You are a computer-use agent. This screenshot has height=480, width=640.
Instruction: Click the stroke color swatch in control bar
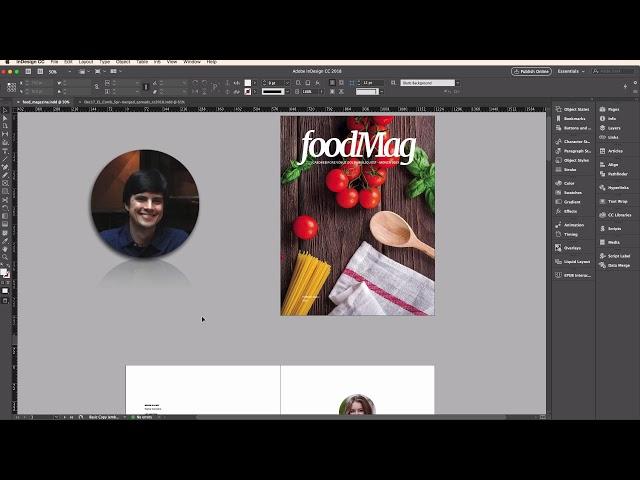248,92
